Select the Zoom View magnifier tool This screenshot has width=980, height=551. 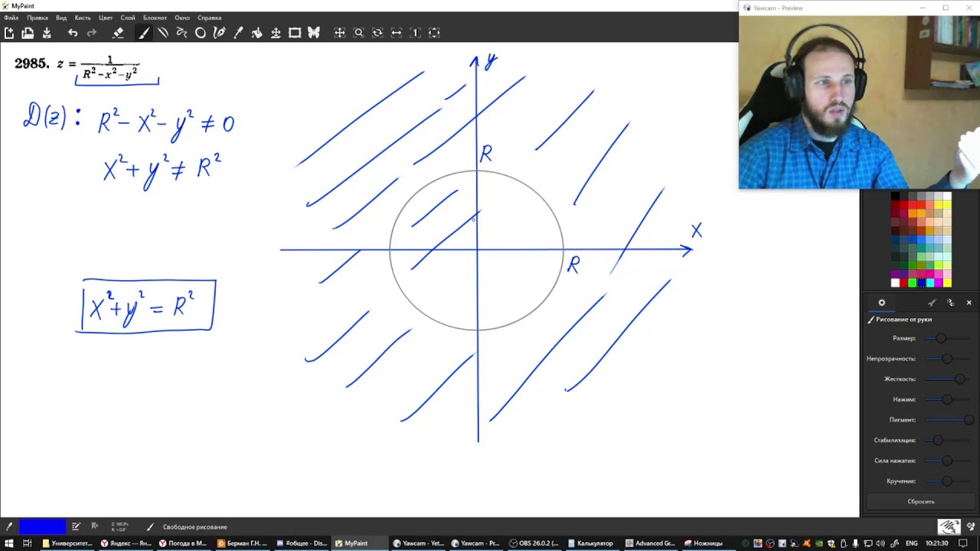tap(358, 33)
